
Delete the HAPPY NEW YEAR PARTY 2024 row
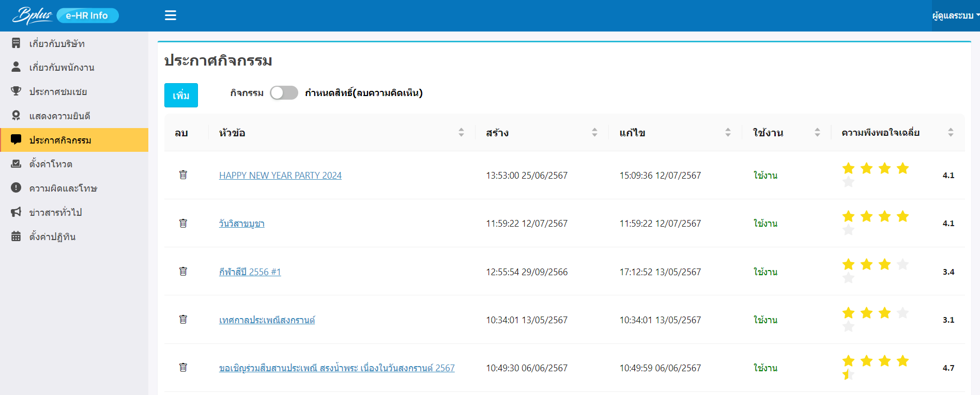(x=183, y=175)
